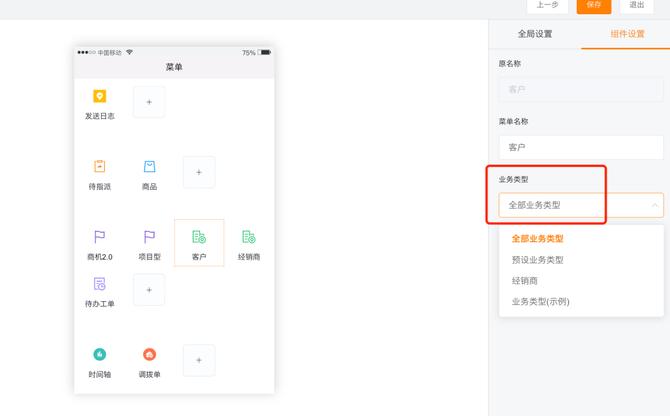
Task: Select 业务类型(示例) option
Action: click(x=541, y=301)
